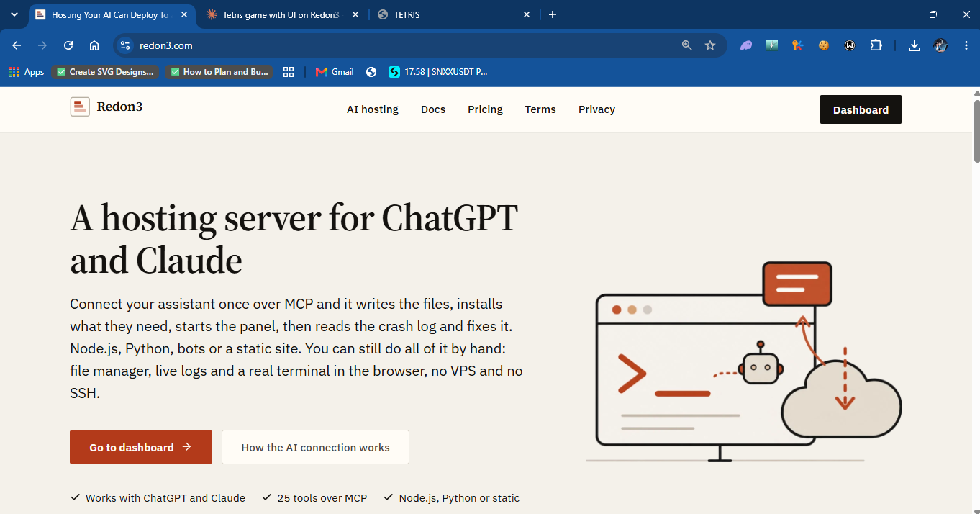The height and width of the screenshot is (514, 980).
Task: Open the cookie extension icon
Action: (824, 45)
